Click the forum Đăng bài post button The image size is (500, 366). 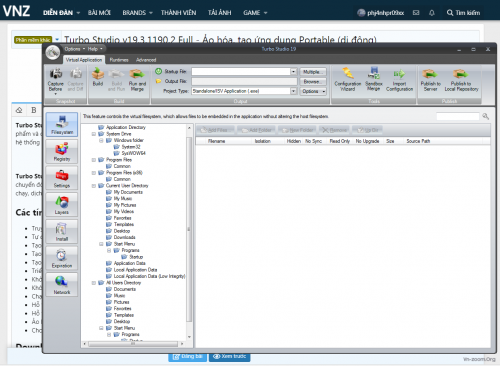click(x=188, y=356)
